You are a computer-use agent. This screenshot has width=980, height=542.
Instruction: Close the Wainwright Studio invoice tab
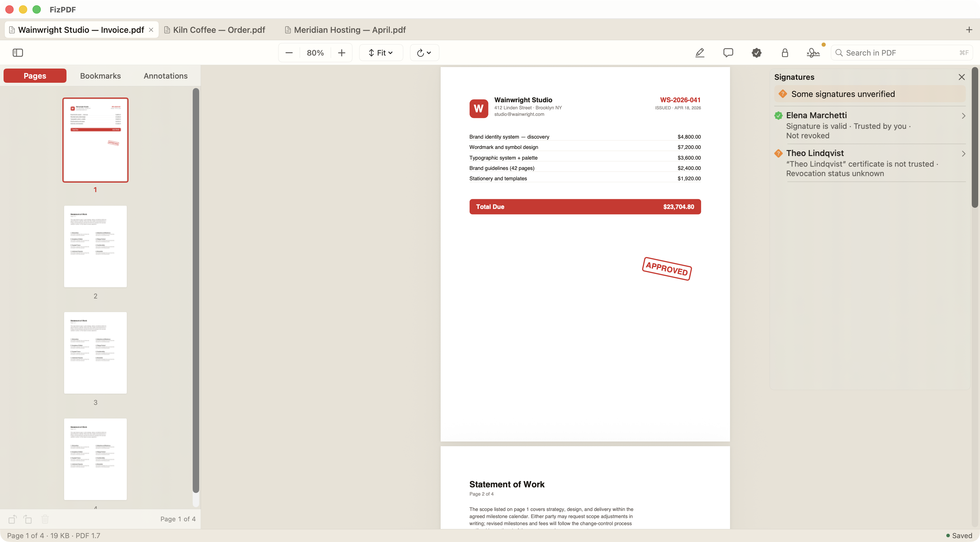[151, 30]
